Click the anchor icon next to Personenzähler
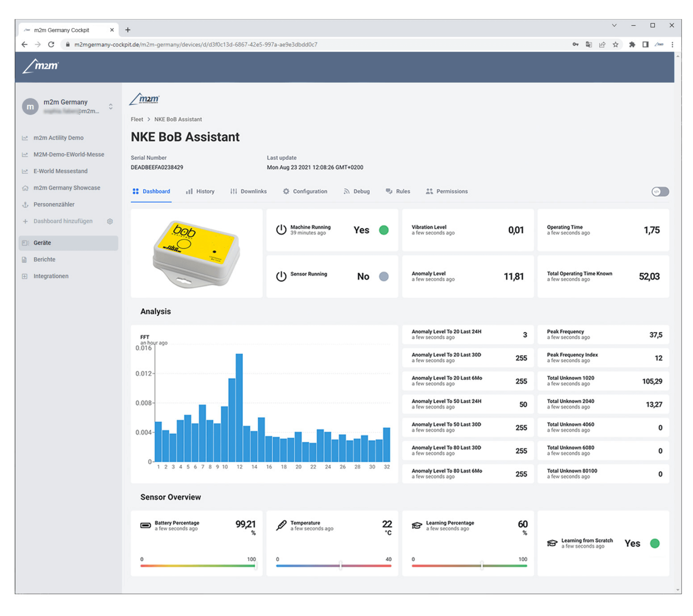 tap(25, 204)
